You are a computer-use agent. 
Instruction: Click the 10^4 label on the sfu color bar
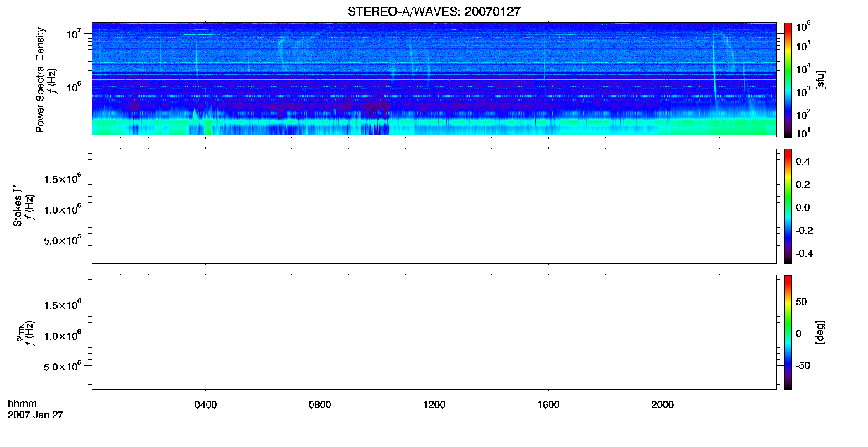coord(803,68)
